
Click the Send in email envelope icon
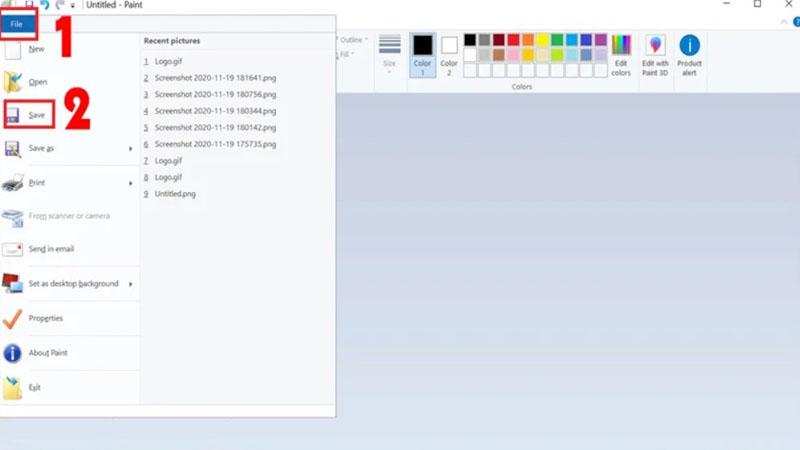[12, 249]
